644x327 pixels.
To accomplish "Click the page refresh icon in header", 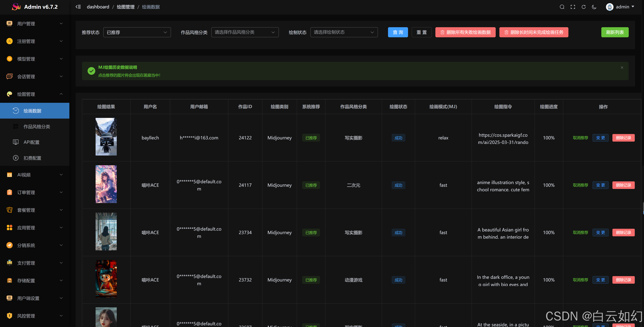I will 584,7.
